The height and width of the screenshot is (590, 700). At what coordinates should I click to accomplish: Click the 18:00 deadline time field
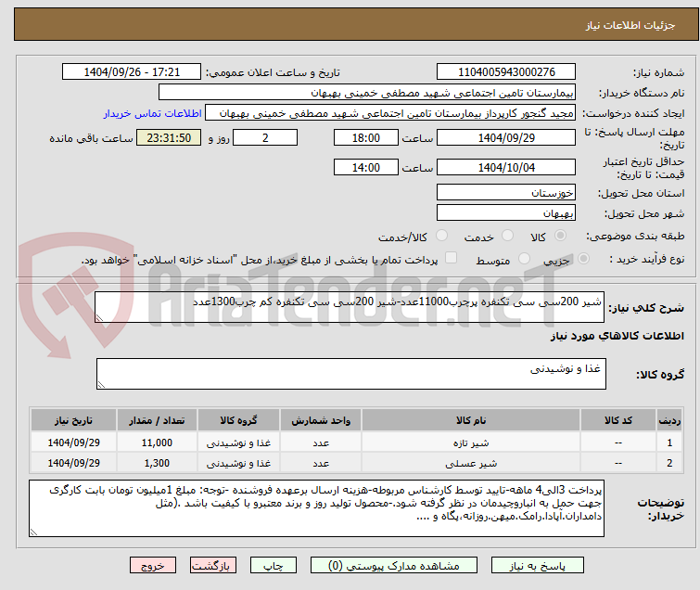pyautogui.click(x=366, y=137)
